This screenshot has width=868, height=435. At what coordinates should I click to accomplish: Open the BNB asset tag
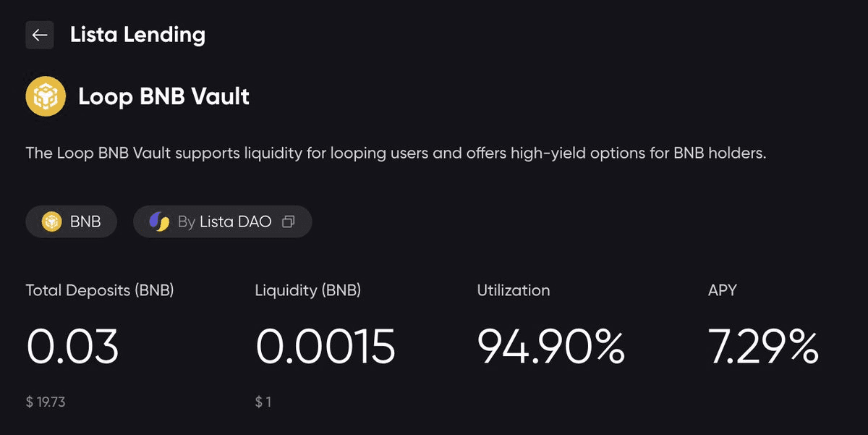pos(71,221)
